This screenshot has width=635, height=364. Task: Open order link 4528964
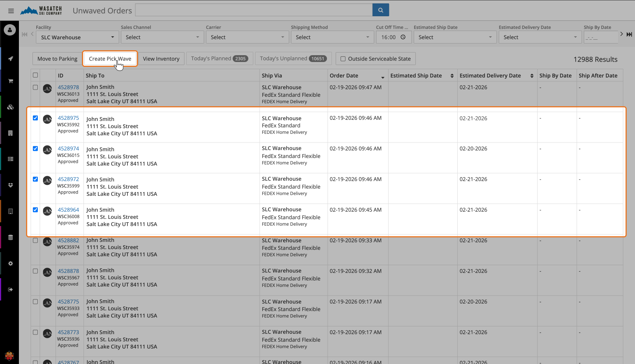68,210
